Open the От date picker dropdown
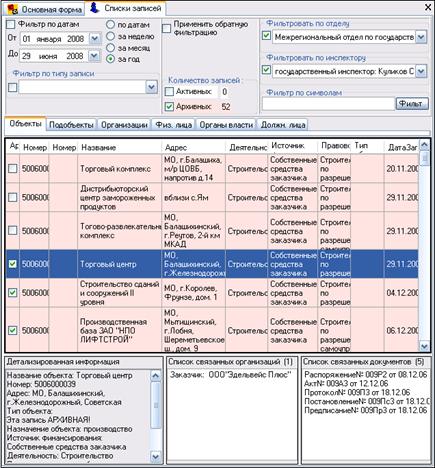Image resolution: width=435 pixels, height=468 pixels. click(x=95, y=39)
